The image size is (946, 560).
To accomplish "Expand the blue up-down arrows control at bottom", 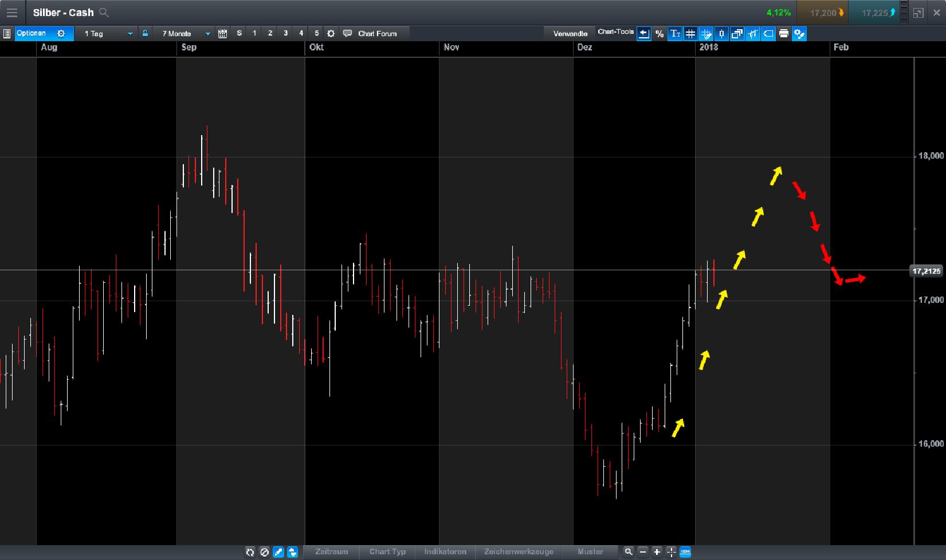I will tap(292, 552).
